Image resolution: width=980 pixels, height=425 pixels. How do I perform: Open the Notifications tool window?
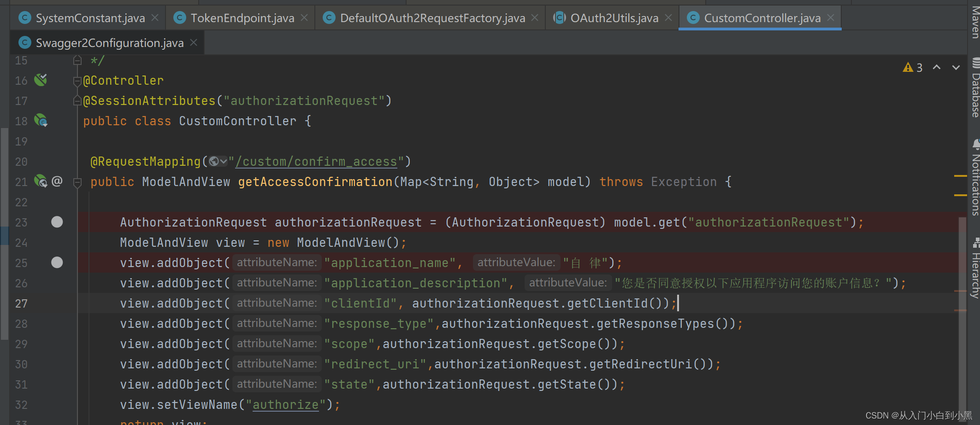coord(974,178)
